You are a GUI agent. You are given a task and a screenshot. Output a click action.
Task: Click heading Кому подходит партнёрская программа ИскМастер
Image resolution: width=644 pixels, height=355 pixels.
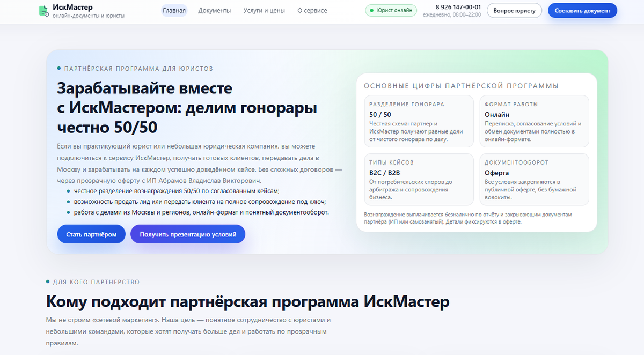point(247,301)
